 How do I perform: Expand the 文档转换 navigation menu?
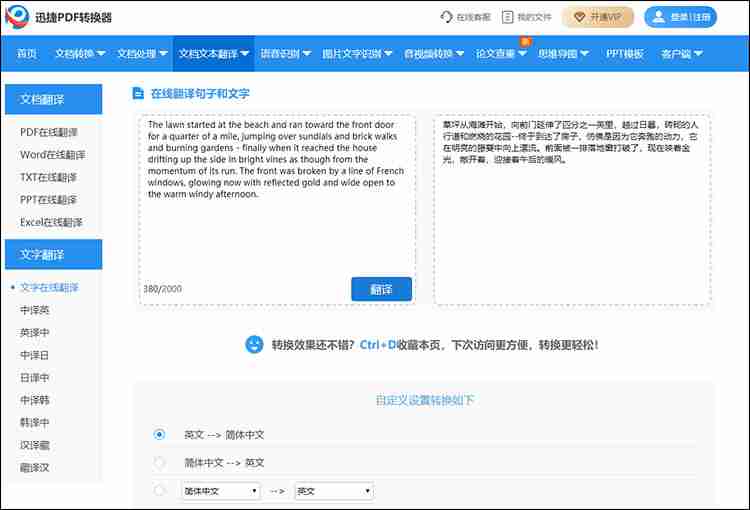(80, 53)
